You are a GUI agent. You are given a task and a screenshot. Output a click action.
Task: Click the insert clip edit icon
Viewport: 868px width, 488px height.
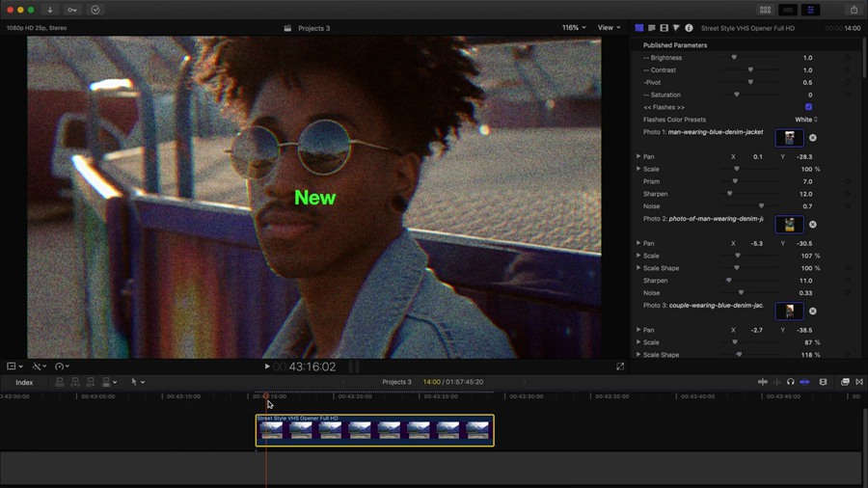(x=75, y=382)
